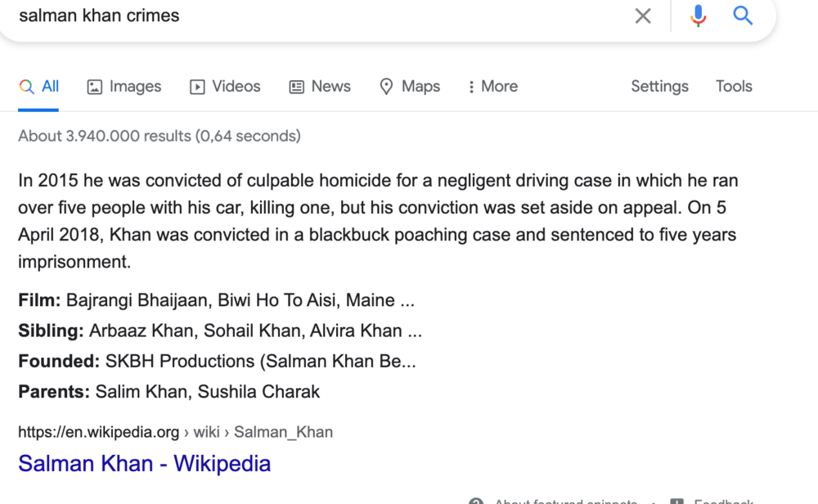818x504 pixels.
Task: Expand the More options menu
Action: (x=493, y=87)
